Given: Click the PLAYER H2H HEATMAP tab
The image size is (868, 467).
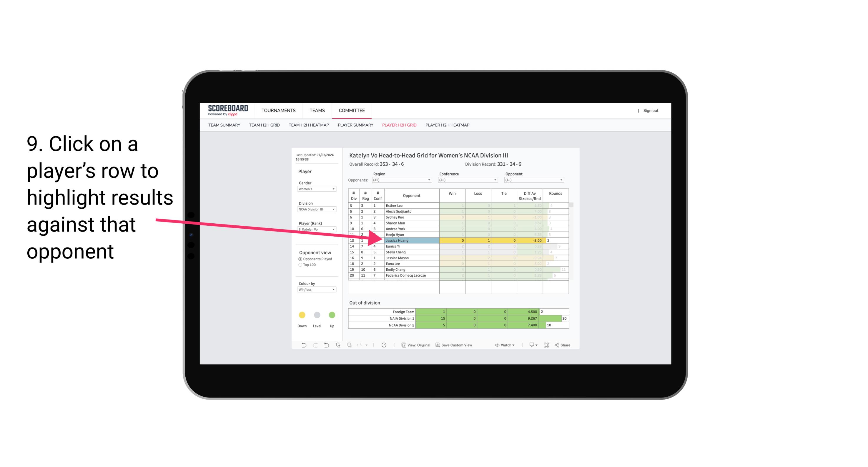Looking at the screenshot, I should point(448,125).
